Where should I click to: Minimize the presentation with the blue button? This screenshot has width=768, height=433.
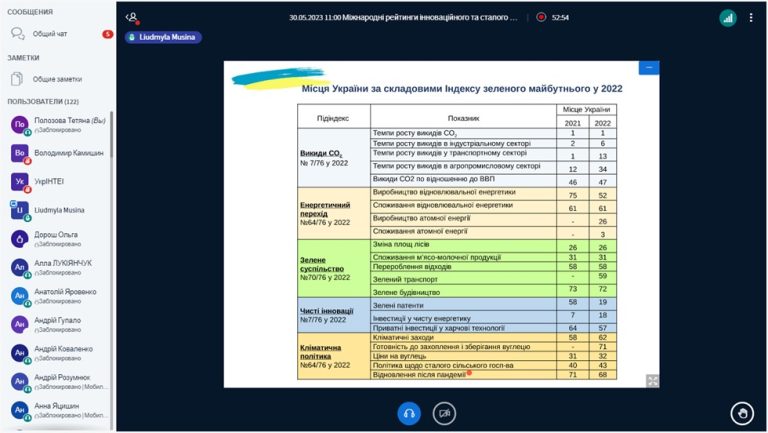tap(648, 68)
